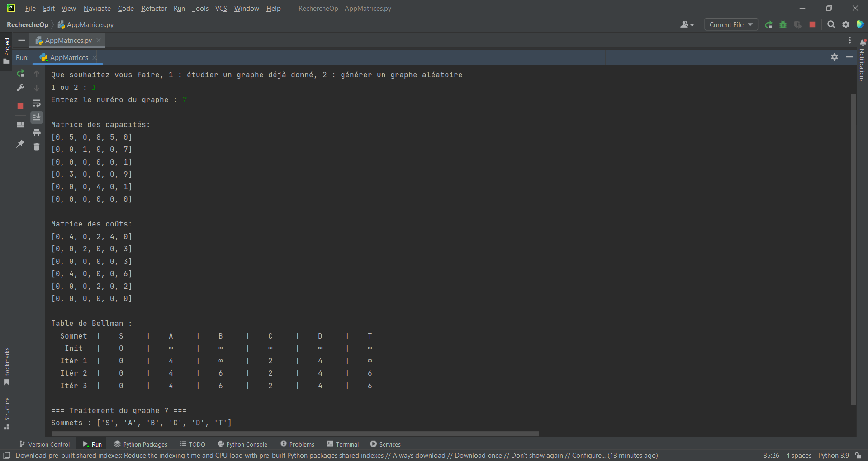
Task: Open Python Packages tool window
Action: [x=141, y=444]
